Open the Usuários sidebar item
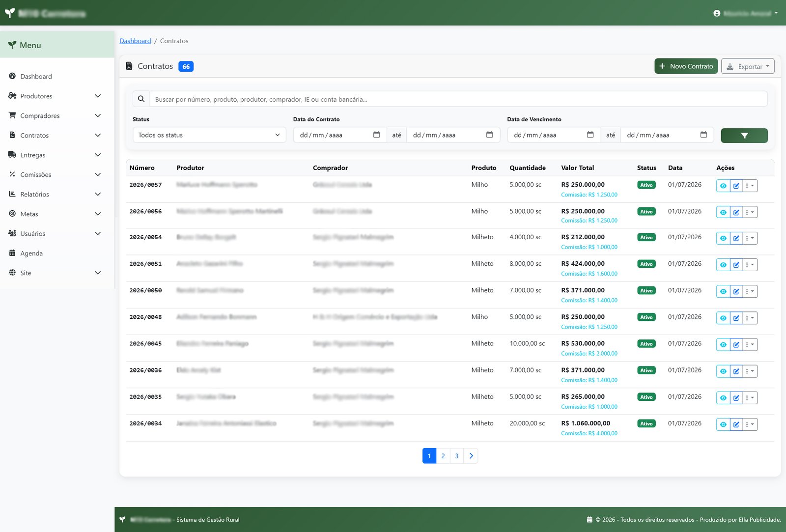Image resolution: width=786 pixels, height=532 pixels. 55,233
